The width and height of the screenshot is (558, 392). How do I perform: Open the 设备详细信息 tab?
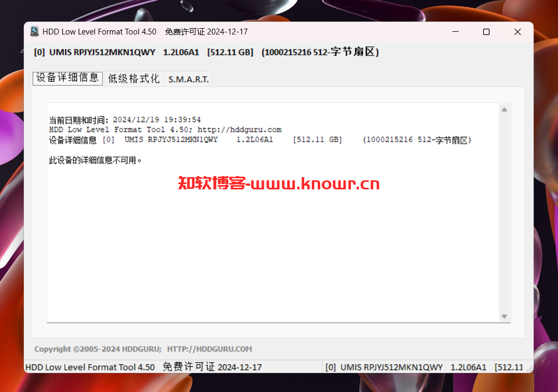coord(67,78)
